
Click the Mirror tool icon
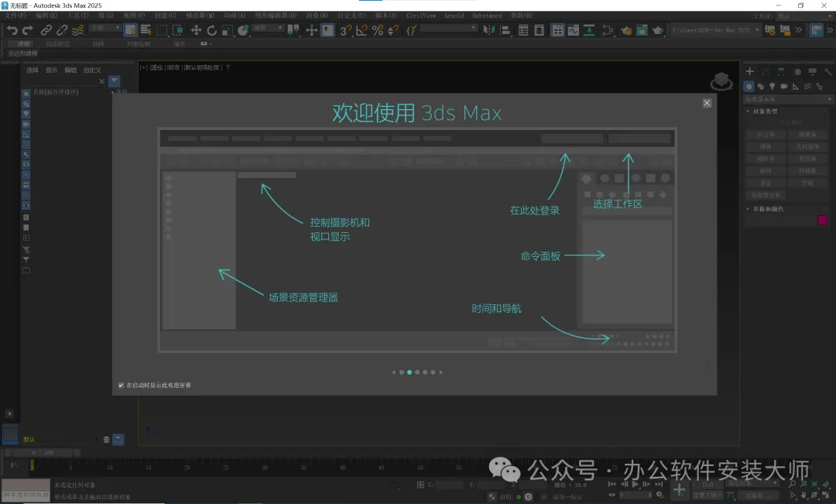[x=489, y=30]
